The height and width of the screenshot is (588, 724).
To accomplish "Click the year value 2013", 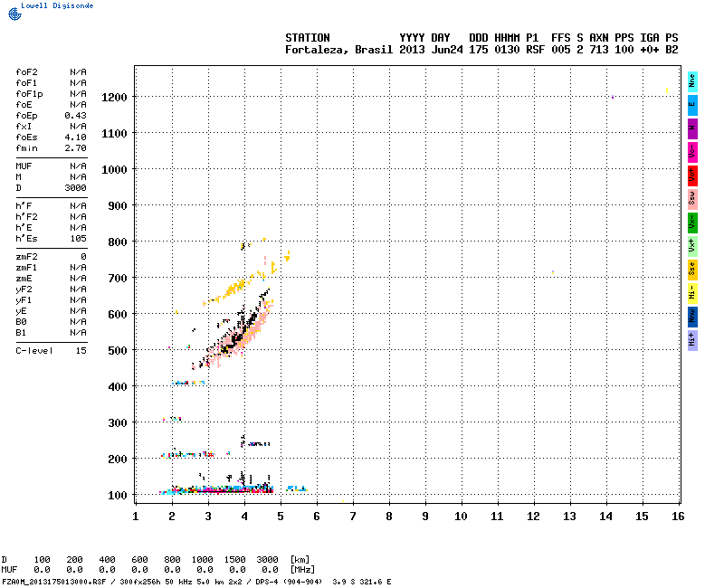I will coord(412,50).
